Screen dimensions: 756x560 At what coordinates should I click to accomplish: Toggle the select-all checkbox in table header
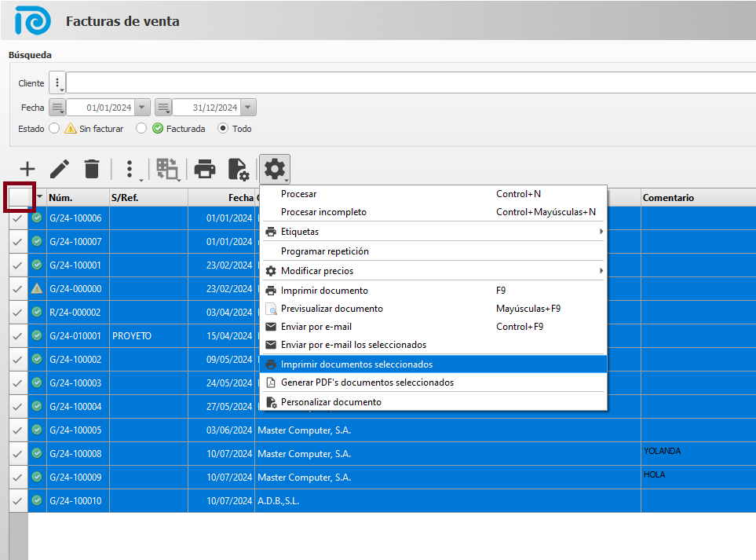click(19, 196)
